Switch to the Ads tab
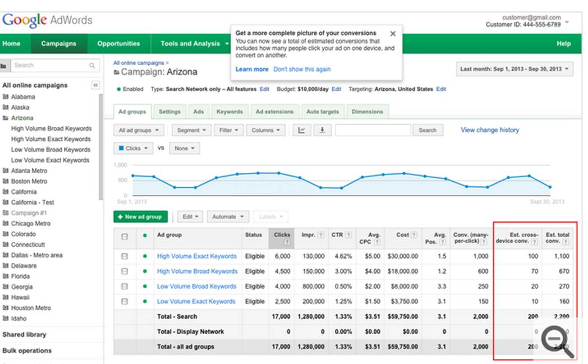This screenshot has width=588, height=364. [199, 112]
